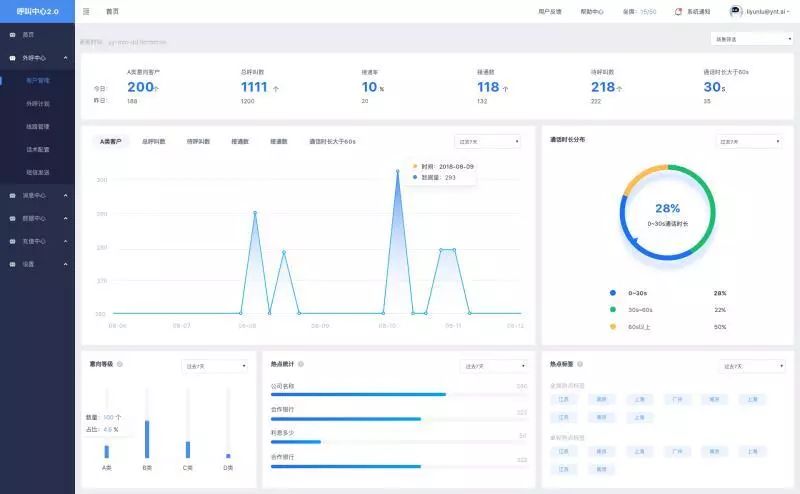Screen dimensions: 800x494
Task: Open the filter dropdown below user account
Action: [752, 39]
